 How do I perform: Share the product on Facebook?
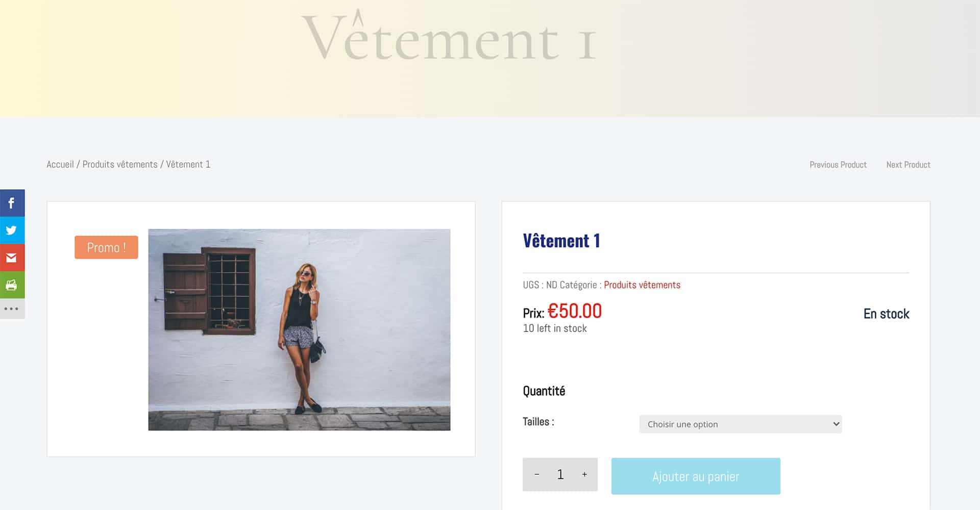coord(12,203)
